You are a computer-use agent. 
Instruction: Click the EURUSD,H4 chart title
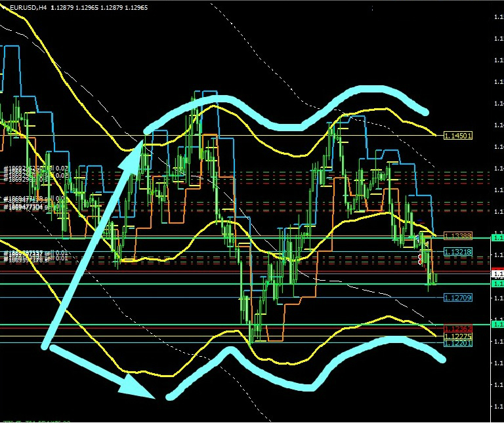tap(28, 7)
